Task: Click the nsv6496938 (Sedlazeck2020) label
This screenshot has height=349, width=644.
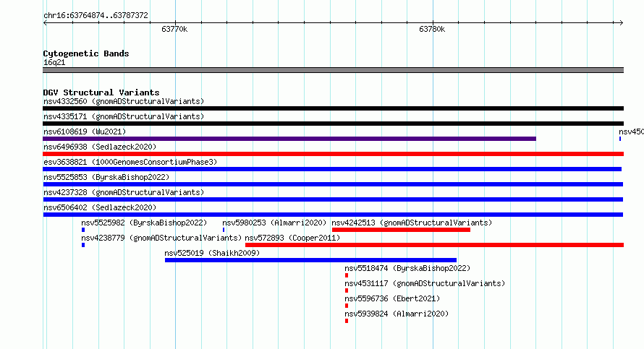Action: click(100, 147)
